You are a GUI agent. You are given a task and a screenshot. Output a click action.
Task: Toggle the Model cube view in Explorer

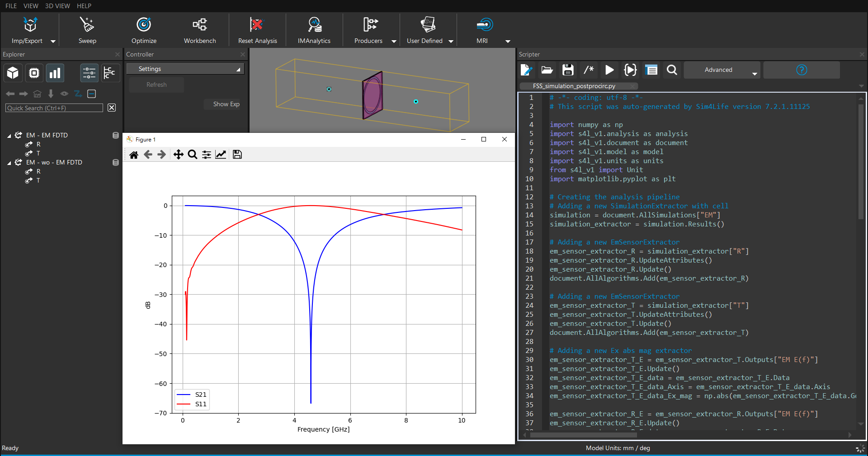point(13,73)
